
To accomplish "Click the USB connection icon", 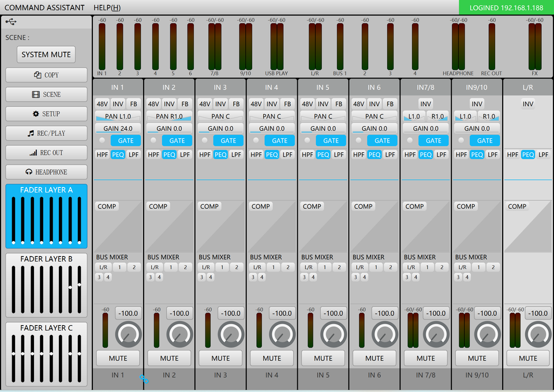I will 11,21.
